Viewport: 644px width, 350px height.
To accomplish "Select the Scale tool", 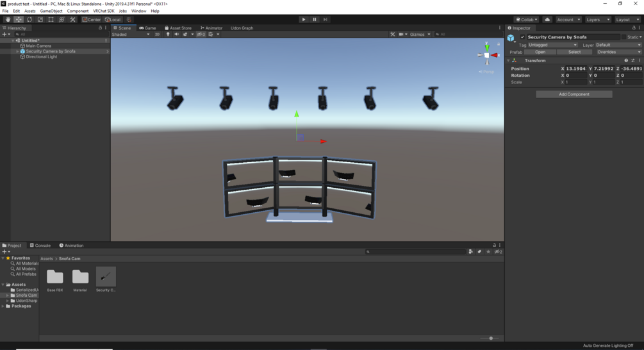I will tap(40, 19).
